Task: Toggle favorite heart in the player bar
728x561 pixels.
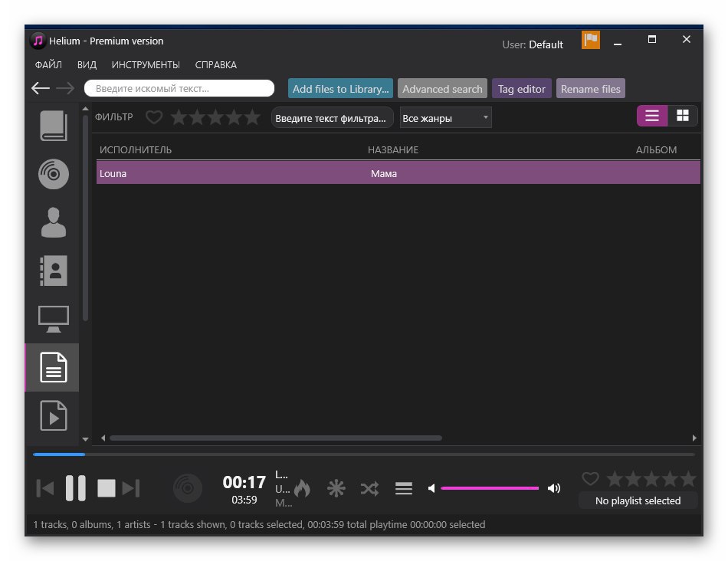Action: [x=590, y=478]
